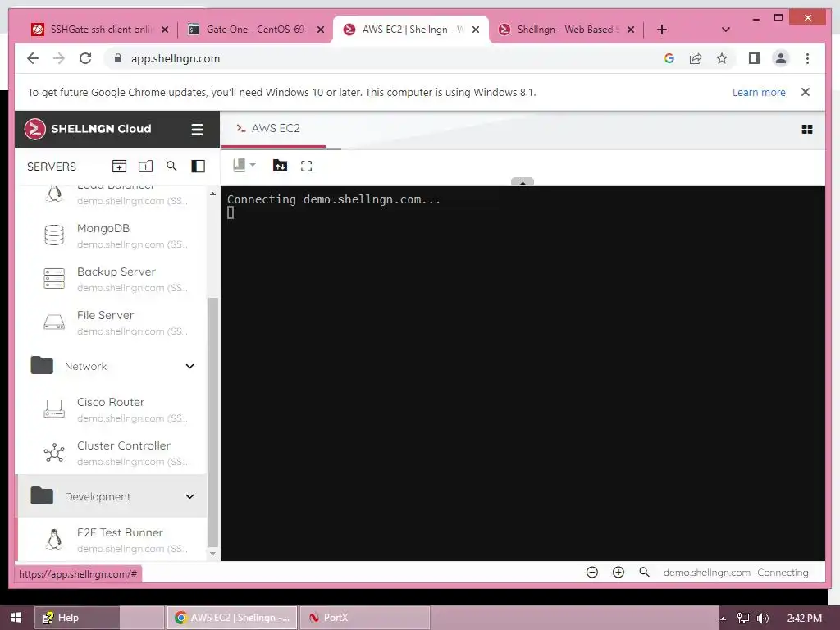This screenshot has width=840, height=630.
Task: Click the terminal area showing Connecting demo.shellngn.com
Action: click(x=523, y=373)
